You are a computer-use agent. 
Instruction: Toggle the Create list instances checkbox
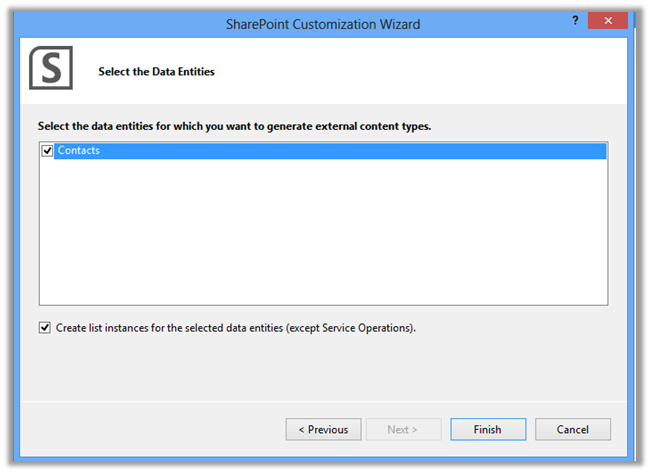(x=45, y=327)
